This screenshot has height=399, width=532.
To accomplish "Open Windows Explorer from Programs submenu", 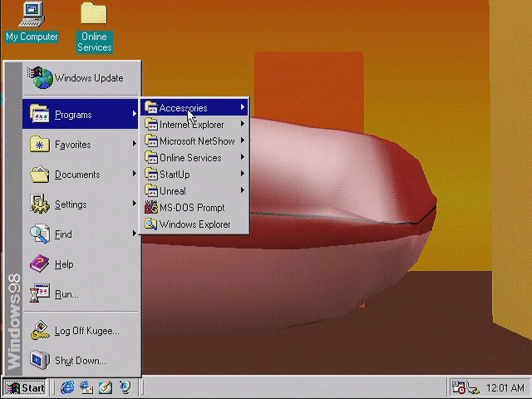I will point(195,224).
